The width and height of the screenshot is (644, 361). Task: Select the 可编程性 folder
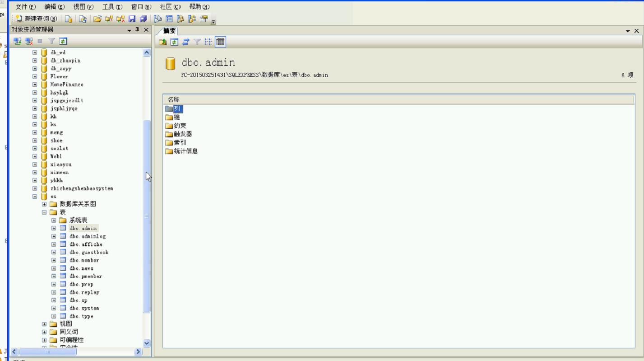(x=72, y=340)
